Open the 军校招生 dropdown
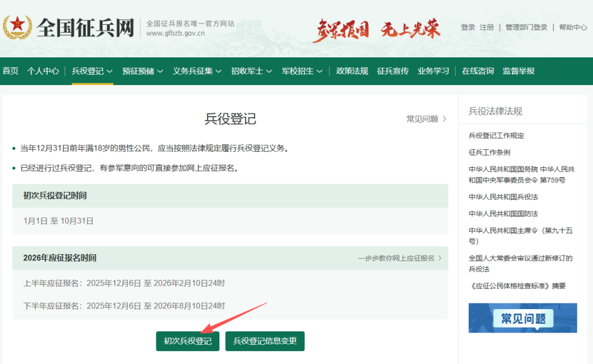Image resolution: width=593 pixels, height=364 pixels. pyautogui.click(x=298, y=71)
